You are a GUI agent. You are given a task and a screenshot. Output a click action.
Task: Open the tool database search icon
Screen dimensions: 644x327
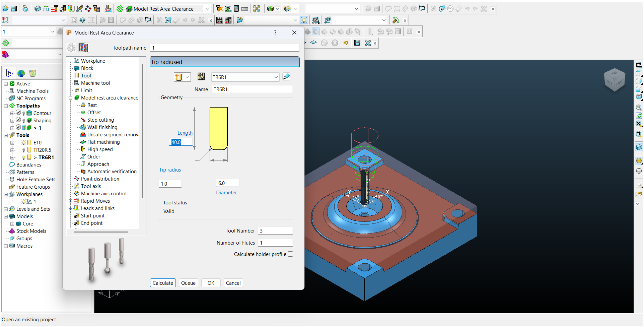tap(201, 77)
